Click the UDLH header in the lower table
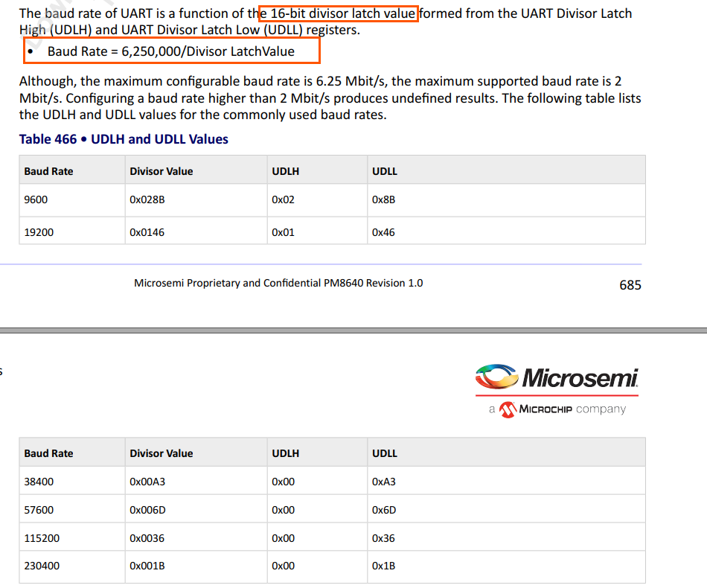Screen dimensions: 707x588 pyautogui.click(x=318, y=453)
